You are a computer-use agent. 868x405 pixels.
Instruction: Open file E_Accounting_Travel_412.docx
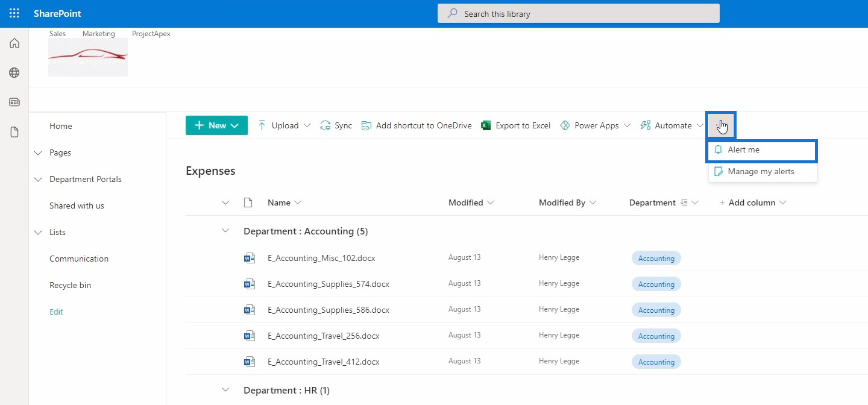click(324, 362)
